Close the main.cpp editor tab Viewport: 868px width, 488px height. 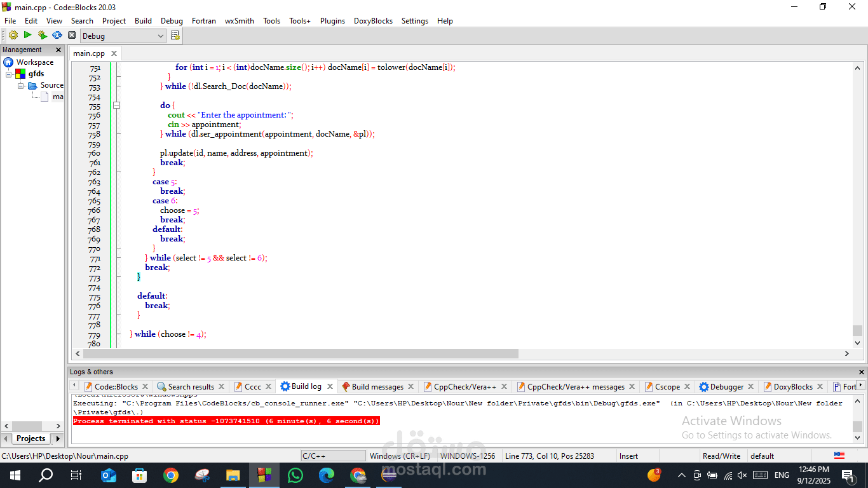[x=114, y=53]
